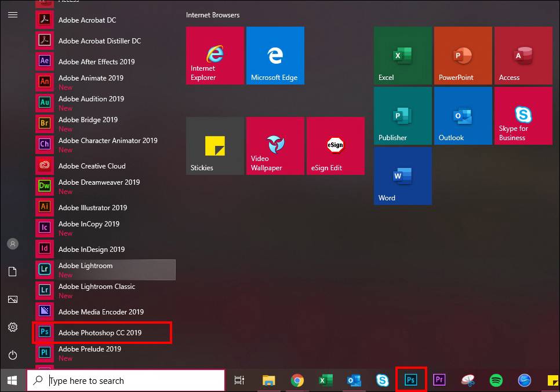Open the Power options button

[13, 355]
